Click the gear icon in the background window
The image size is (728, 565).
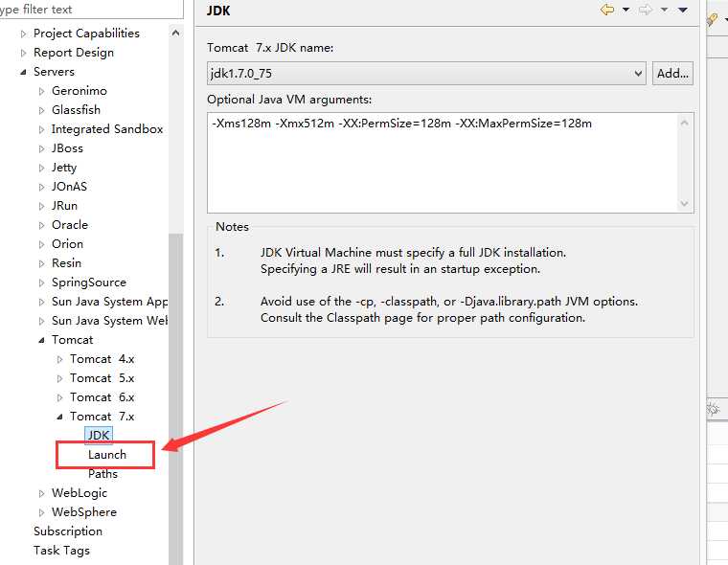coord(713,409)
